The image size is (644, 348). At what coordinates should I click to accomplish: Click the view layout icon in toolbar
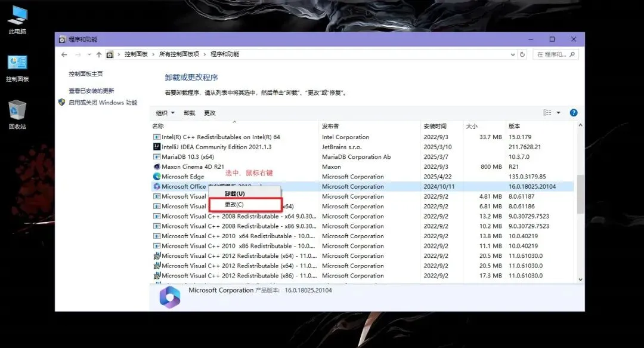(x=547, y=113)
